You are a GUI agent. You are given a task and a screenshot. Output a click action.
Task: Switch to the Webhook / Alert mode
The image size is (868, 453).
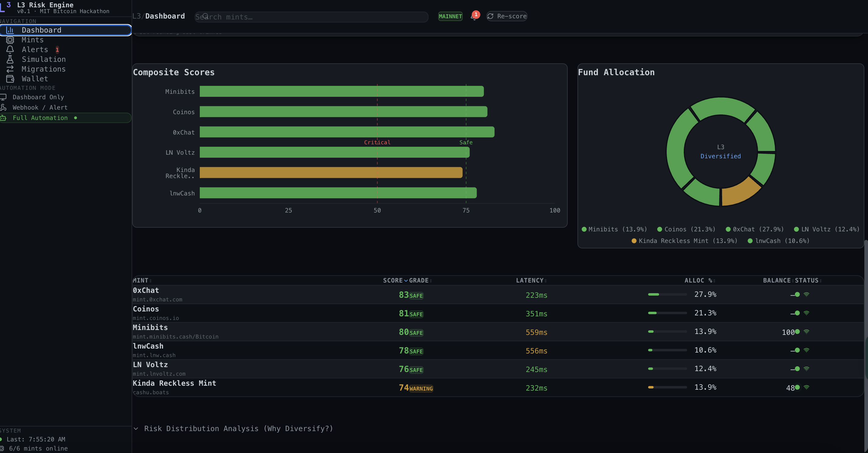40,107
